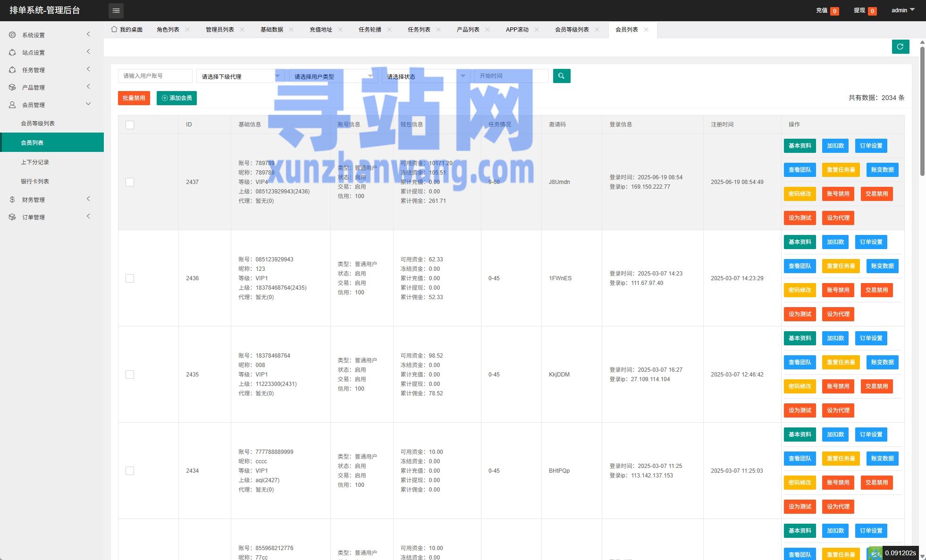
Task: Click 基本资料 for member 2437
Action: (800, 146)
